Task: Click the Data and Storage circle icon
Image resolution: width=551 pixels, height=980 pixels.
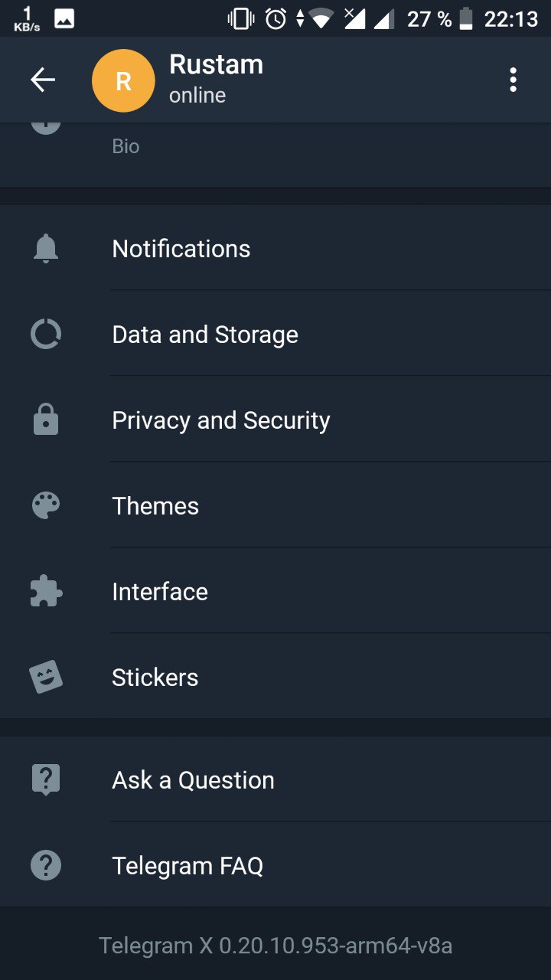Action: pos(46,335)
